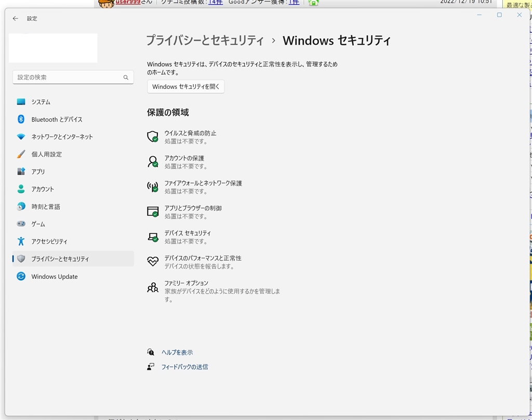Select アクセシビリティ label in the sidebar

(x=49, y=241)
